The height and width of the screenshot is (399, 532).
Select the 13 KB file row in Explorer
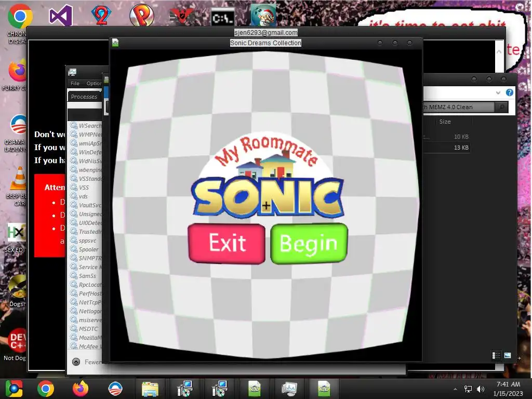click(x=446, y=148)
